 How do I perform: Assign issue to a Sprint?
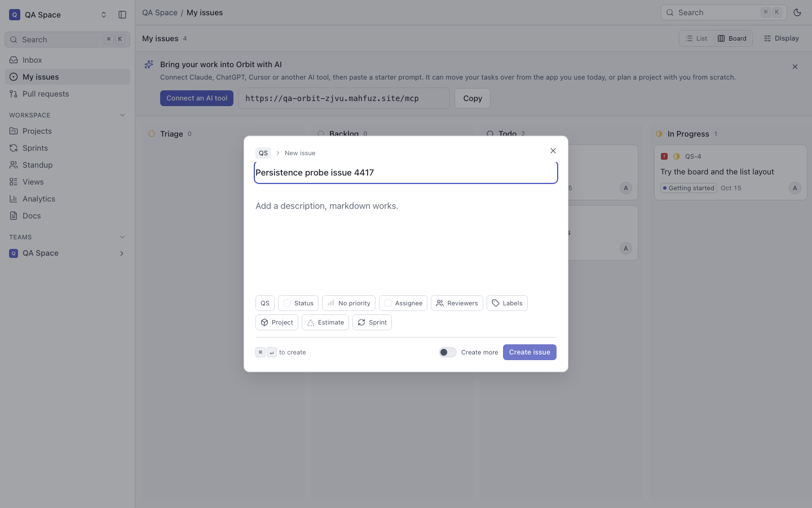tap(372, 322)
